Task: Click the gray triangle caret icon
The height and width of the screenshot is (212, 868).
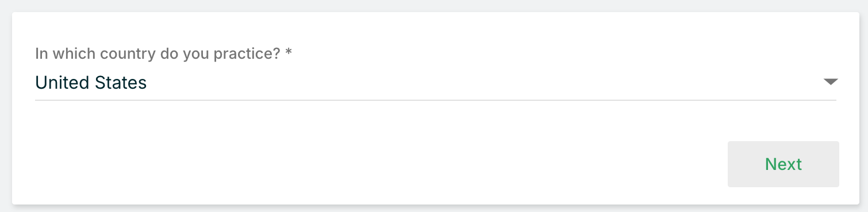Action: 831,82
